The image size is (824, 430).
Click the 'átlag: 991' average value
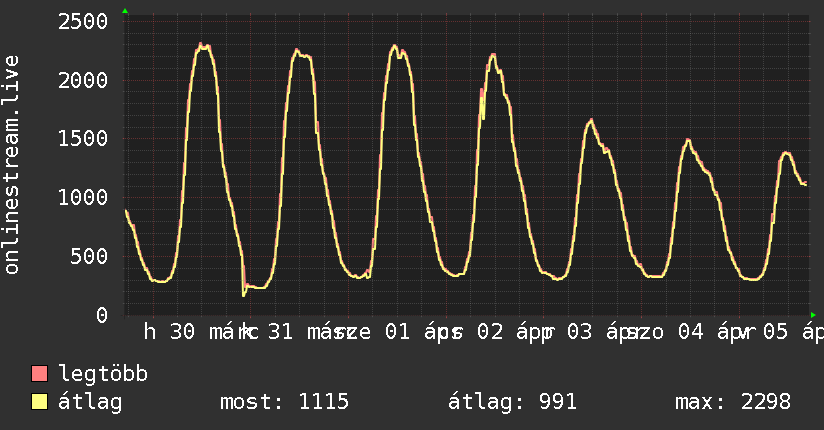[x=511, y=403]
